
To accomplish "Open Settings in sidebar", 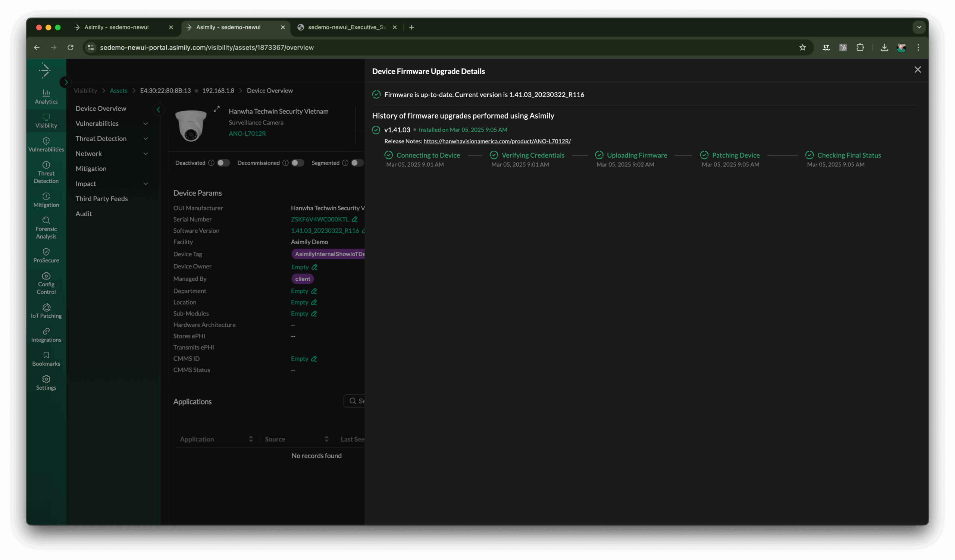I will (46, 383).
